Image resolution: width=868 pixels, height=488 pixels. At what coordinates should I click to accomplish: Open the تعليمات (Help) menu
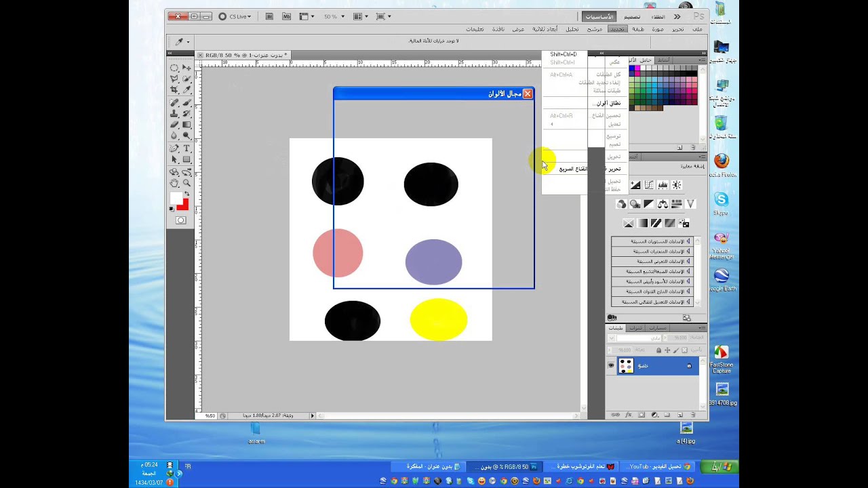click(x=475, y=29)
